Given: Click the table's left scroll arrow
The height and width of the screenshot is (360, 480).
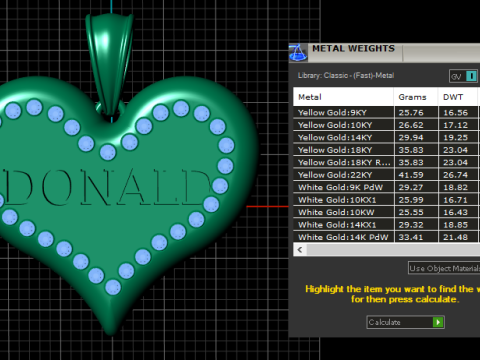Looking at the screenshot, I should (x=300, y=250).
